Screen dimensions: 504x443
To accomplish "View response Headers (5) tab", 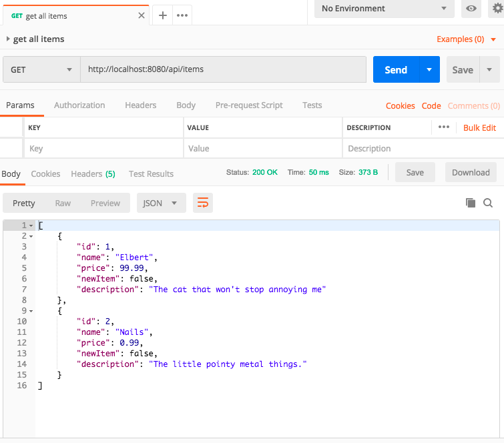I will coord(93,173).
